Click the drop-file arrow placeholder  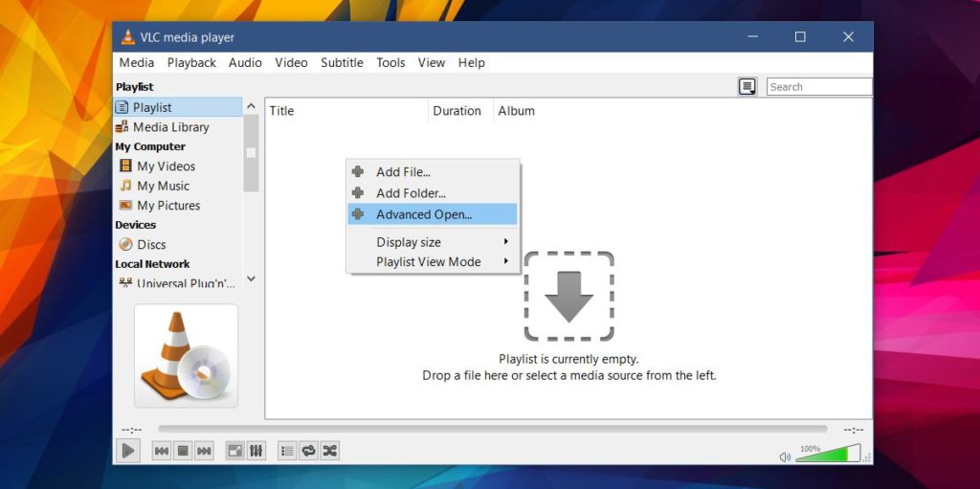point(568,297)
